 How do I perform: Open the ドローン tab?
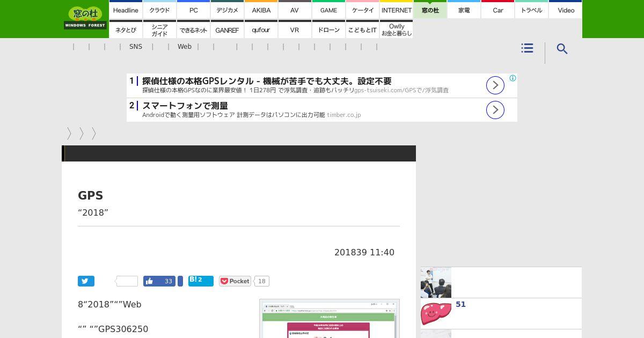[328, 30]
